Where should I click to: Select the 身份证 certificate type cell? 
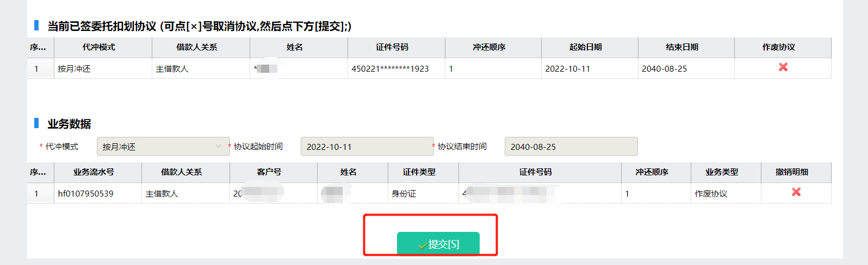point(404,194)
